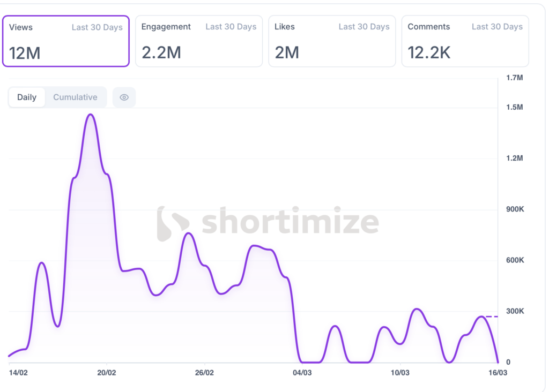
Task: Click the 12M views value
Action: (x=25, y=53)
